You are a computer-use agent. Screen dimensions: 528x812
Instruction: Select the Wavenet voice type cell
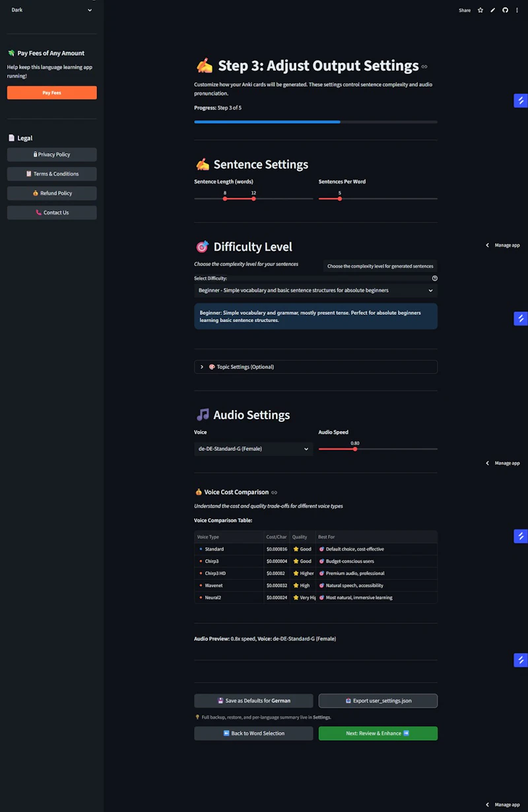pyautogui.click(x=229, y=586)
